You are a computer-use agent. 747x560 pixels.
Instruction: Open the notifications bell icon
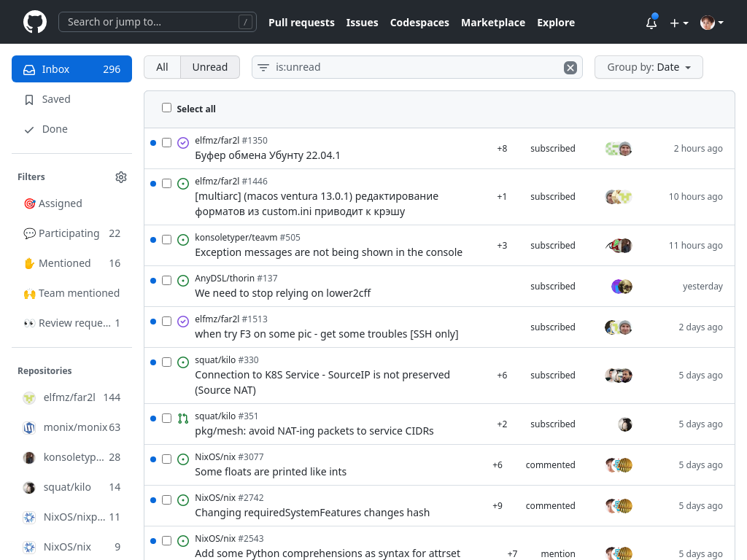tap(651, 23)
